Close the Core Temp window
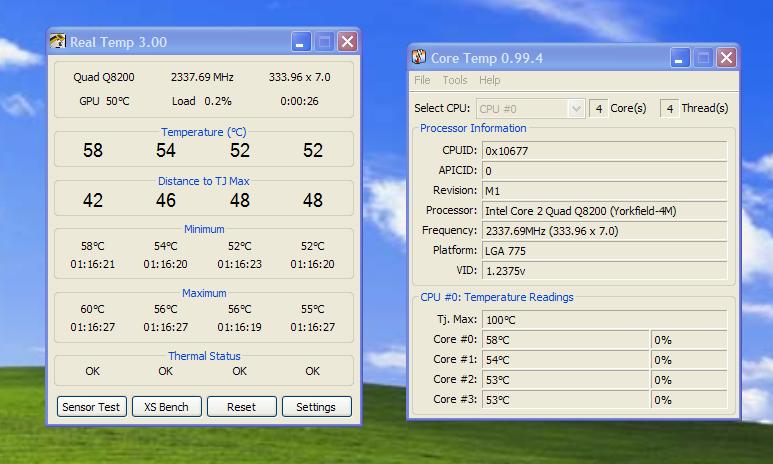 pos(727,58)
